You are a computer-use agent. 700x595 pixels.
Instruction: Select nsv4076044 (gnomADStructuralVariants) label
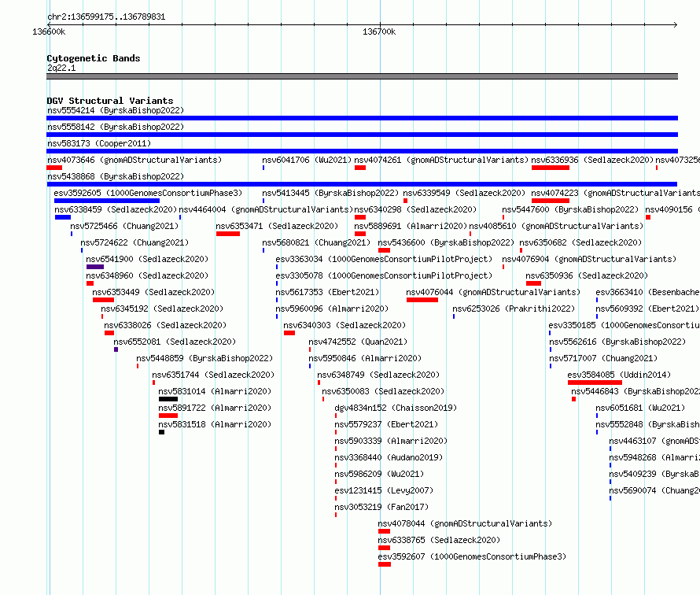[x=493, y=292]
